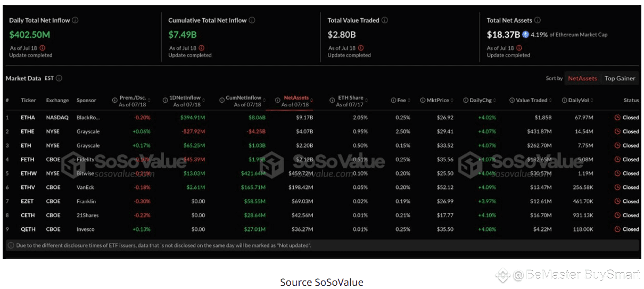Click info icon before CumNetInflow header
The height and width of the screenshot is (289, 644).
click(222, 100)
